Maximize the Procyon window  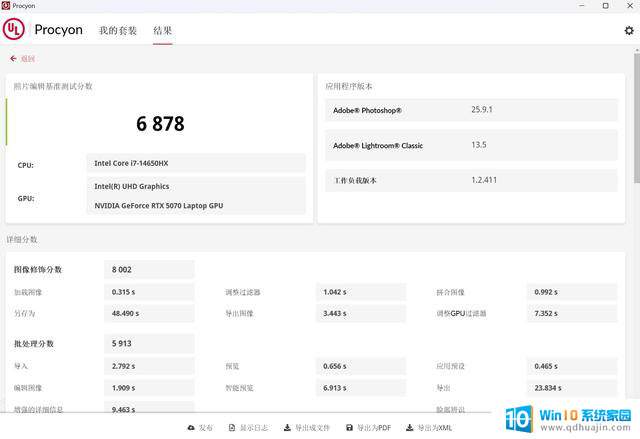point(606,6)
